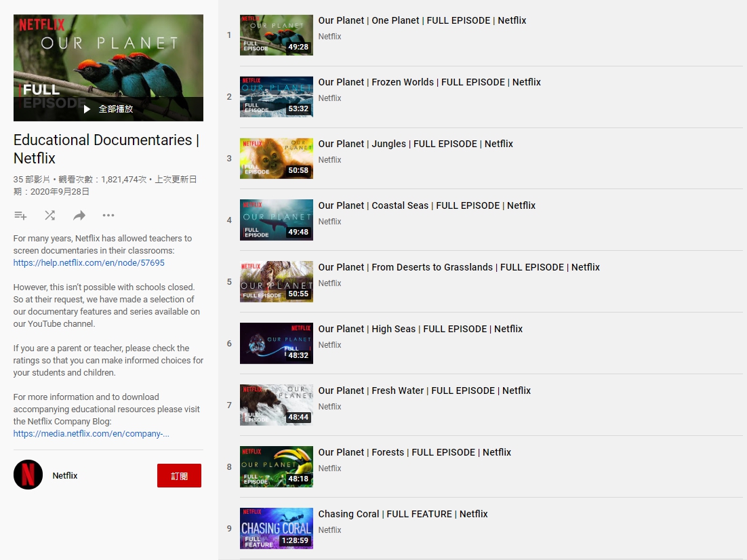Click Netflix channel under Fresh Water title
The height and width of the screenshot is (560, 747).
pos(329,407)
